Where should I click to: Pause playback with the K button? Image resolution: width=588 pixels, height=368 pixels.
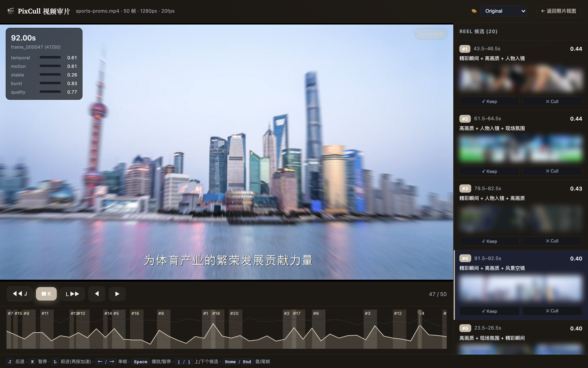[x=46, y=294]
